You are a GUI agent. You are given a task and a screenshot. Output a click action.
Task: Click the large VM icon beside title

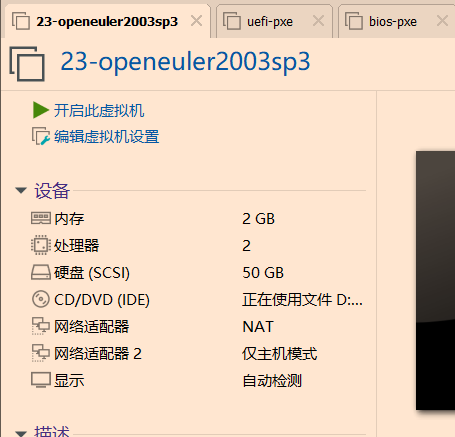coord(27,64)
